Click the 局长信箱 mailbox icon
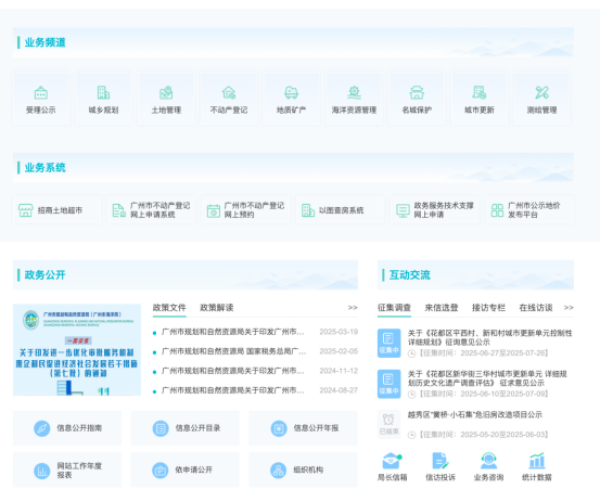600x502 pixels. click(393, 461)
